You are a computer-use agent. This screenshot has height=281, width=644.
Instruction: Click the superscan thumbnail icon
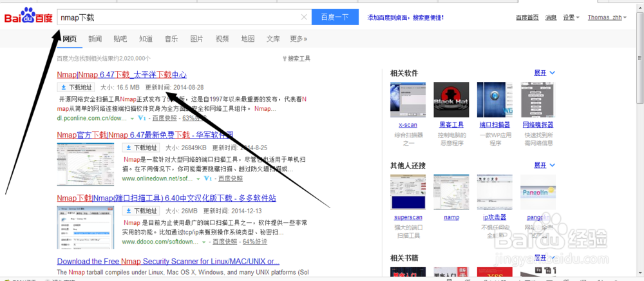pyautogui.click(x=408, y=192)
